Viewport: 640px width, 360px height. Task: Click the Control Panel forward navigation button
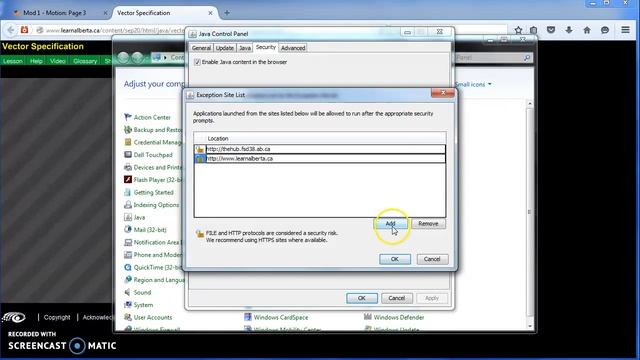point(137,58)
